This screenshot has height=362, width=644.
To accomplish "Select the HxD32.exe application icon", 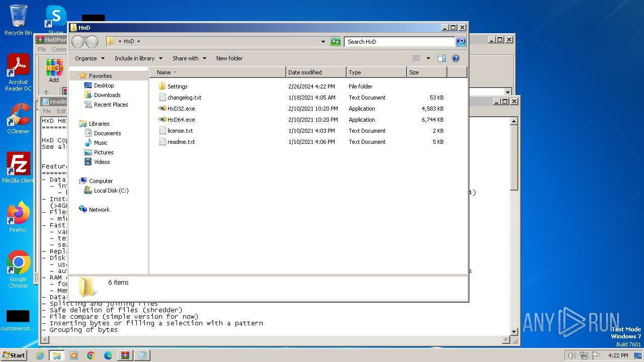I will click(x=162, y=109).
